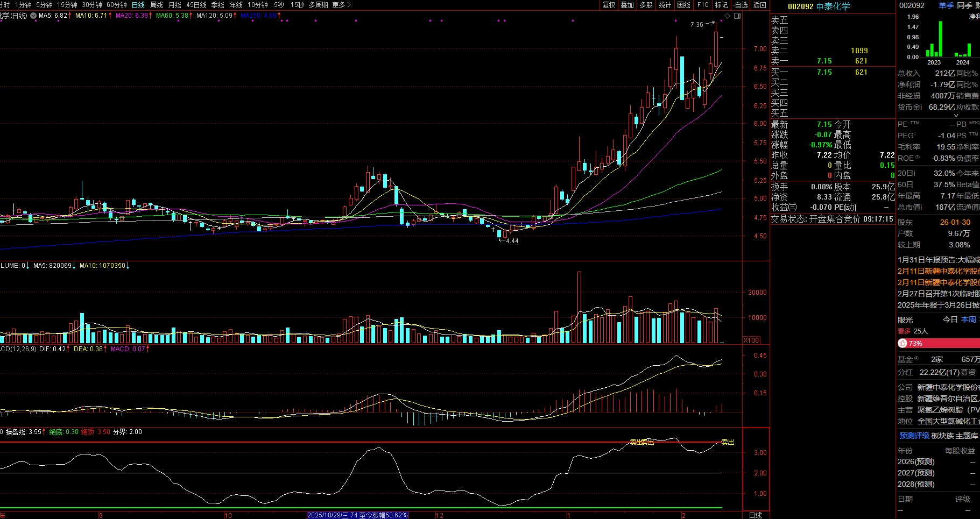The image size is (980, 519).
Task: Open the indicator dropdown next to the stock name
Action: (33, 16)
